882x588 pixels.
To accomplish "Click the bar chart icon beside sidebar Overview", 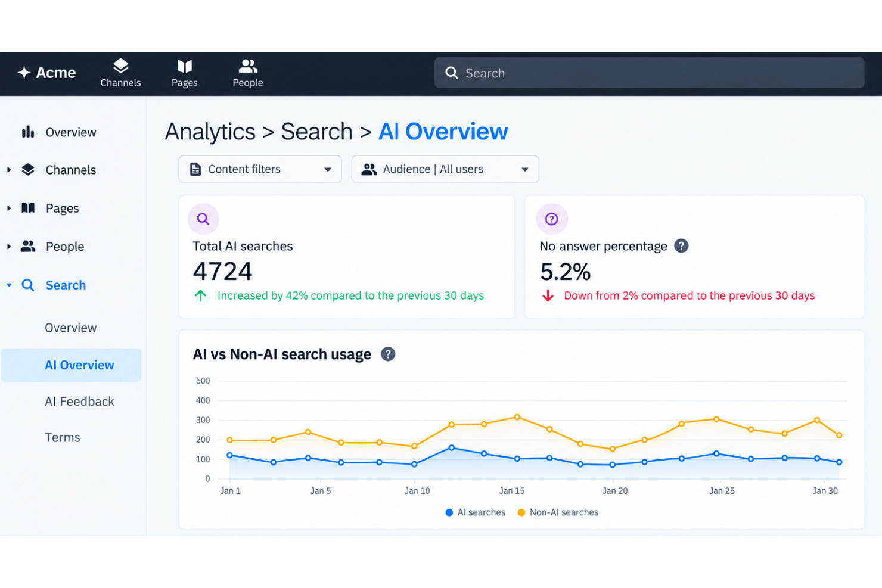I will (x=28, y=132).
